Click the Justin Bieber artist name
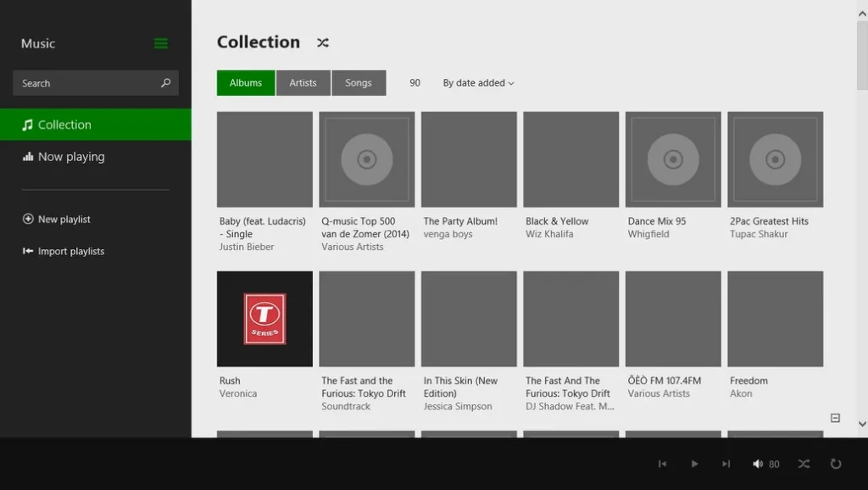 coord(247,247)
